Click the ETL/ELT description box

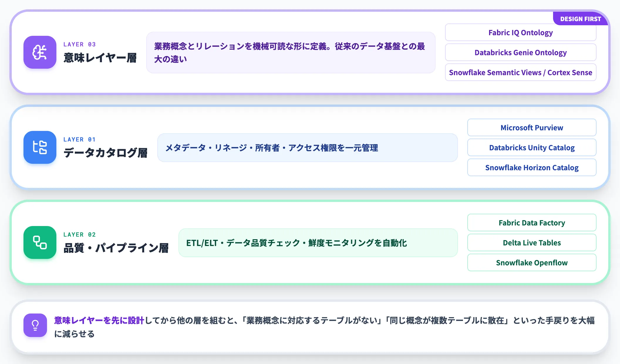pyautogui.click(x=318, y=243)
